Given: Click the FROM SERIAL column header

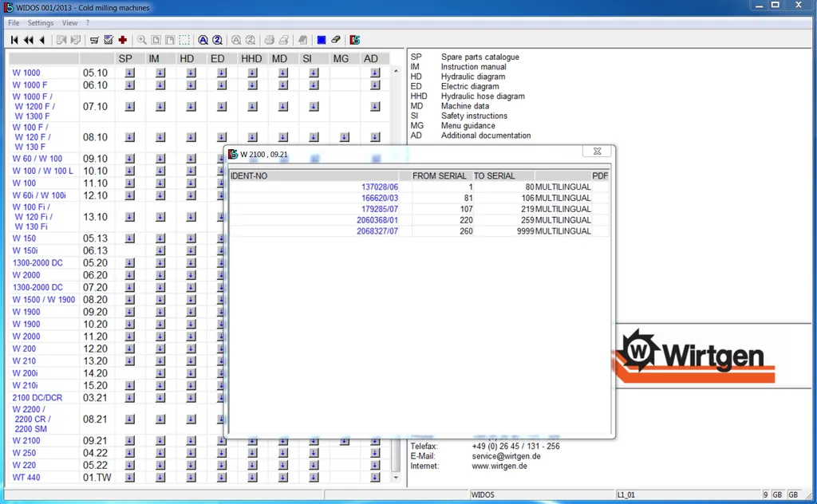Looking at the screenshot, I should click(442, 176).
